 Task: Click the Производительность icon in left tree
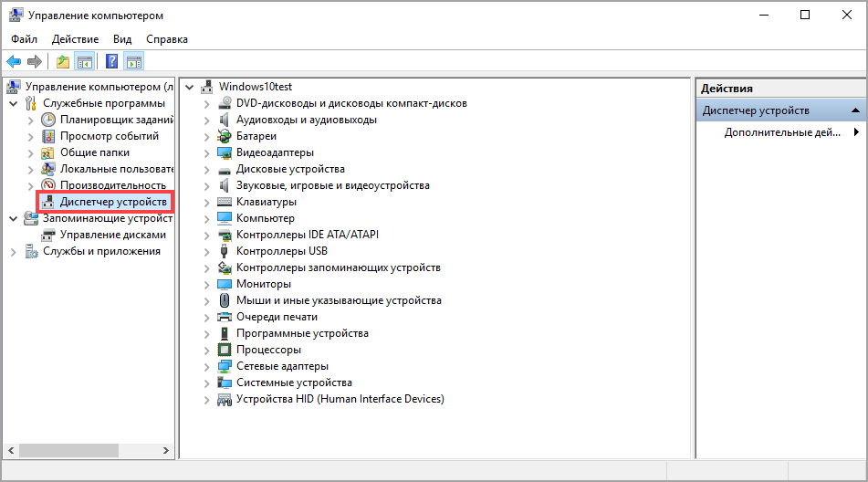(x=48, y=185)
